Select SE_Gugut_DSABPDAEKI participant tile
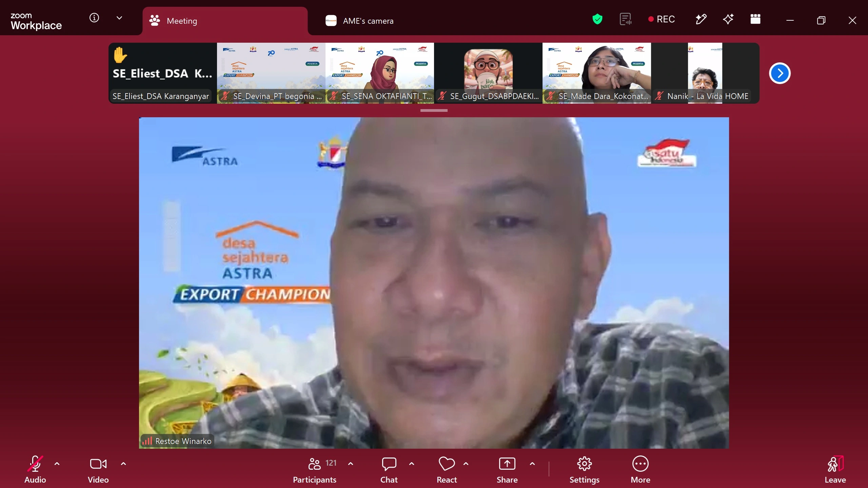Viewport: 868px width, 488px height. tap(488, 73)
